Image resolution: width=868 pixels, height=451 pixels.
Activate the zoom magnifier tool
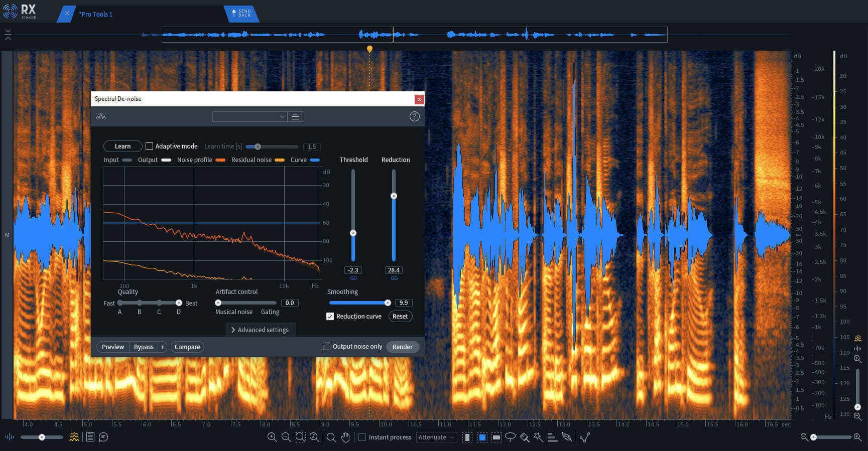click(x=331, y=437)
